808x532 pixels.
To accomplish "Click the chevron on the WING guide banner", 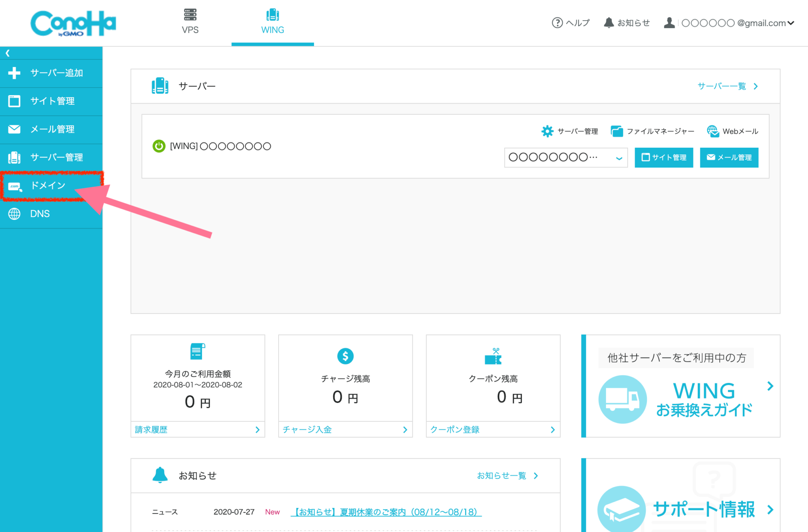I will click(770, 386).
